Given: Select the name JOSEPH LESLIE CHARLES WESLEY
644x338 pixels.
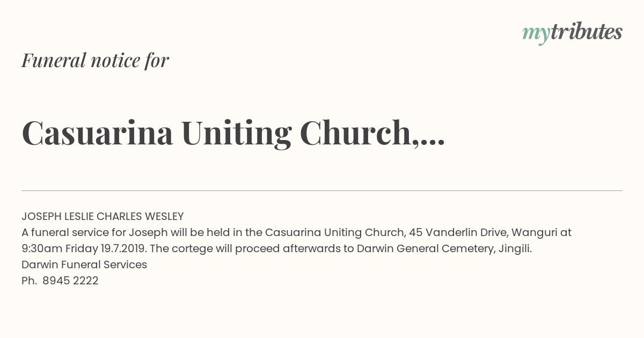Looking at the screenshot, I should tap(103, 217).
